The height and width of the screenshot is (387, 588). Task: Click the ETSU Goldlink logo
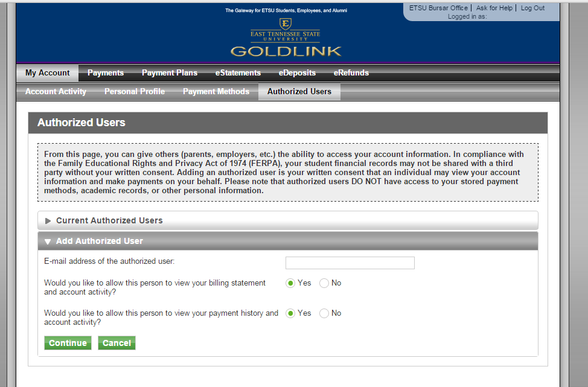click(286, 38)
